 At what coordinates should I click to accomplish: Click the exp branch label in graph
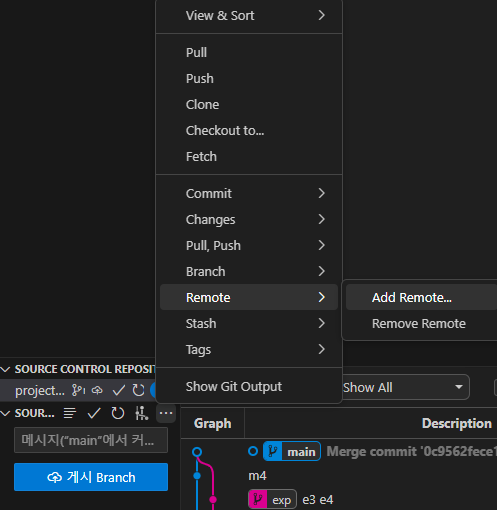click(272, 500)
